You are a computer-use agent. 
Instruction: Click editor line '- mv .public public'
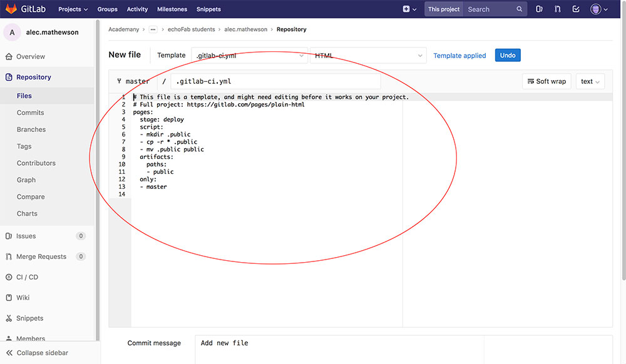pyautogui.click(x=172, y=149)
